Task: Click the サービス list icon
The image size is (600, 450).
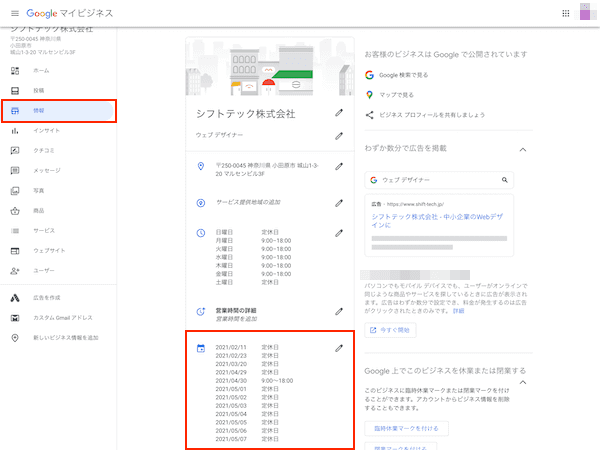Action: pos(15,231)
